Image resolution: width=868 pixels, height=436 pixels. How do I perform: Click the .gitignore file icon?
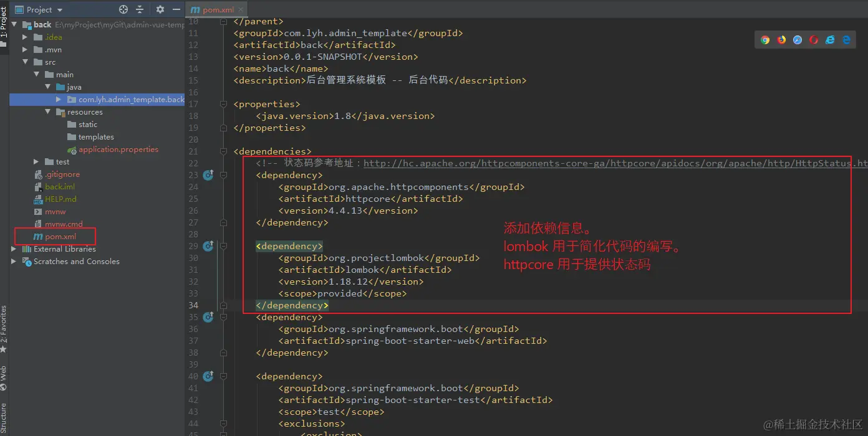click(x=38, y=174)
